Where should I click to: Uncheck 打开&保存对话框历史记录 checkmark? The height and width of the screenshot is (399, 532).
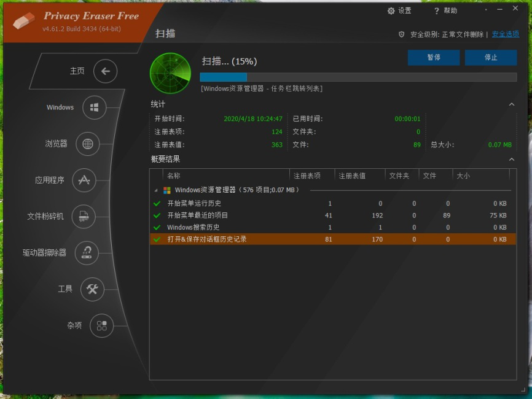(x=157, y=239)
